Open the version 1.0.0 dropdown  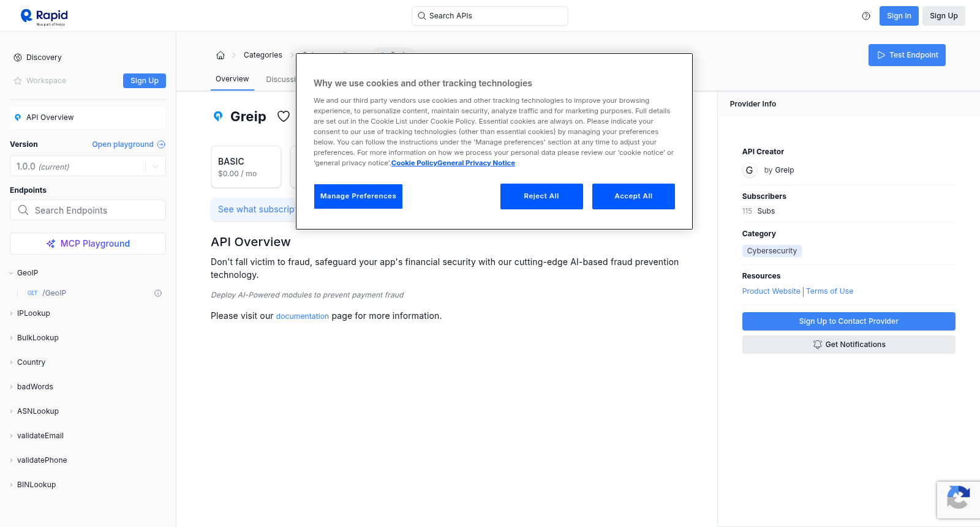[x=88, y=166]
